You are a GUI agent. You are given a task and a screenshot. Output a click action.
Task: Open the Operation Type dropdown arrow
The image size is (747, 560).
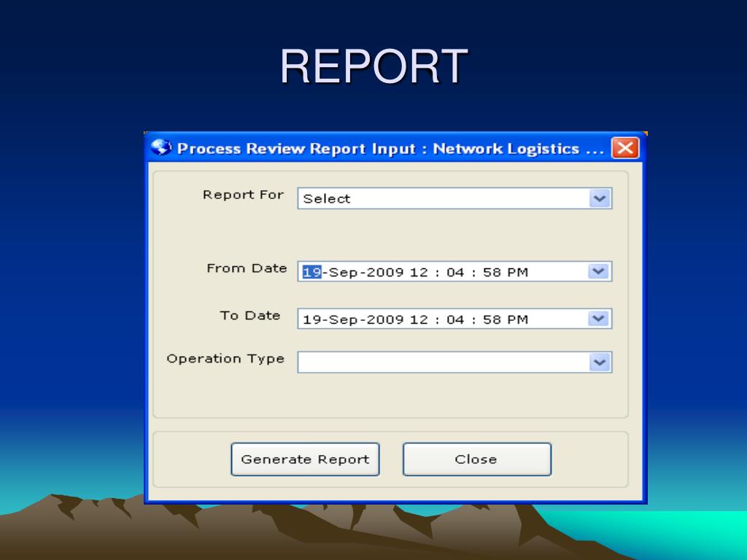coord(600,362)
